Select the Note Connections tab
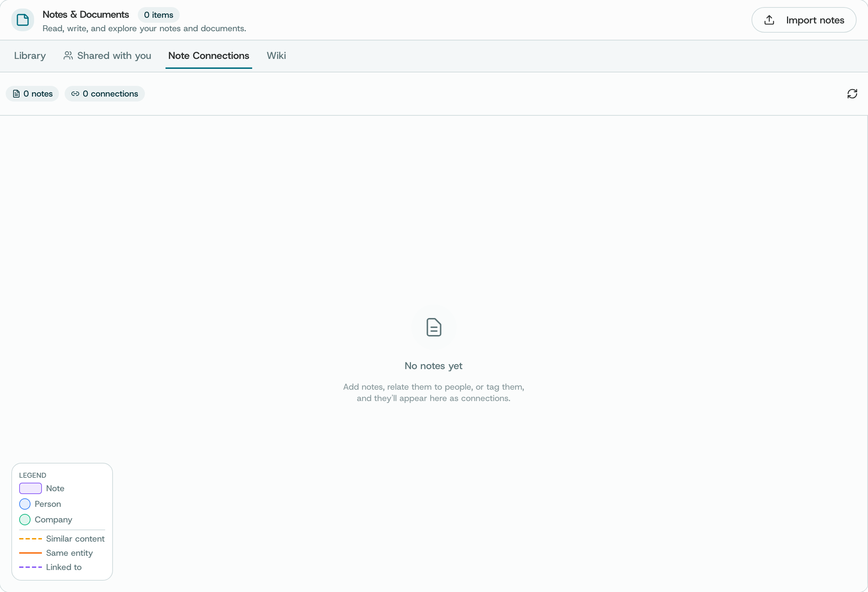The width and height of the screenshot is (868, 592). (208, 56)
